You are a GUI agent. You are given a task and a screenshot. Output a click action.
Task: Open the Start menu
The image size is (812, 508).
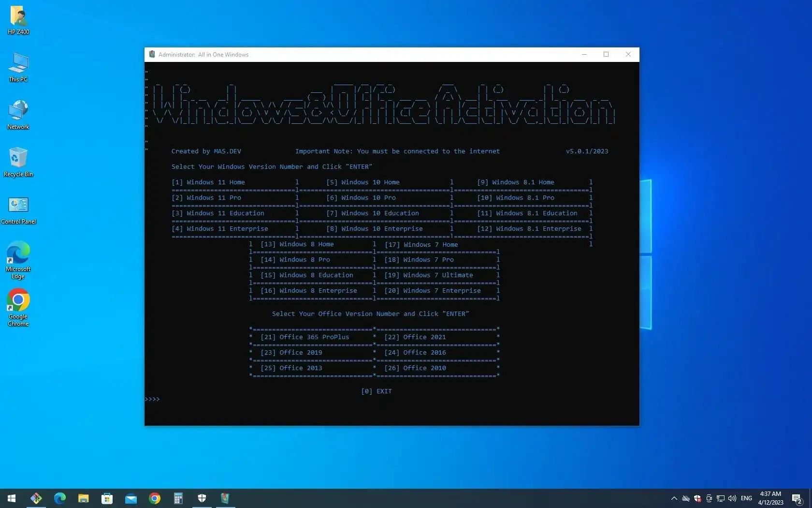pyautogui.click(x=11, y=498)
